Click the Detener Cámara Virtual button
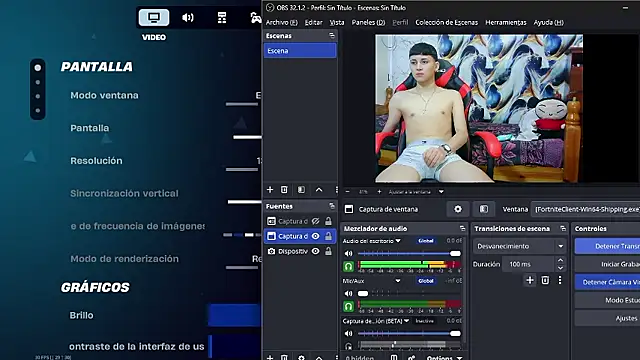The width and height of the screenshot is (640, 360). [607, 282]
